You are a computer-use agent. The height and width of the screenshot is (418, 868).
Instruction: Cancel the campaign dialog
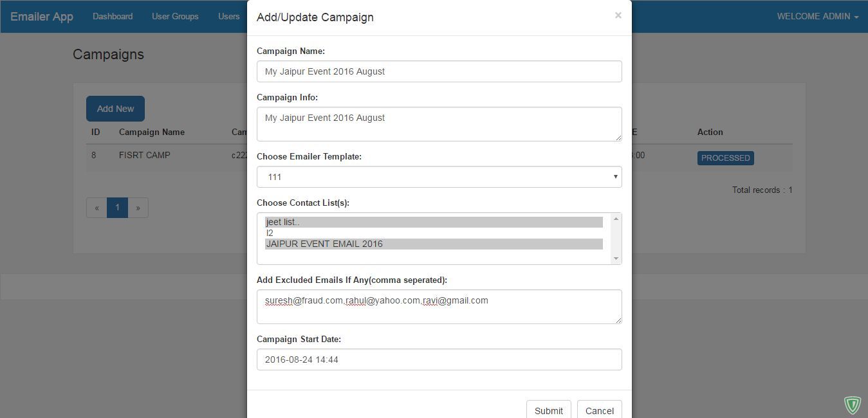(599, 410)
